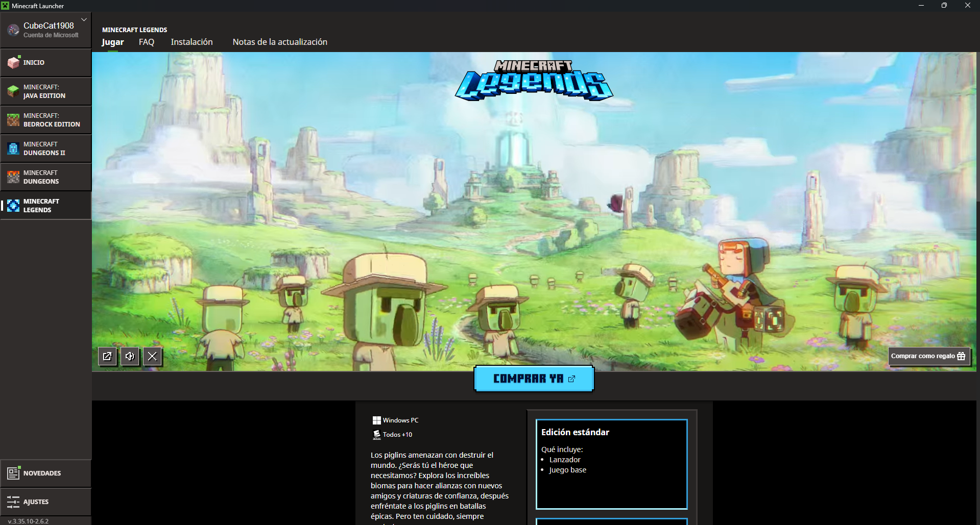Open Ajustes settings sliders icon
The width and height of the screenshot is (980, 525).
[x=13, y=502]
